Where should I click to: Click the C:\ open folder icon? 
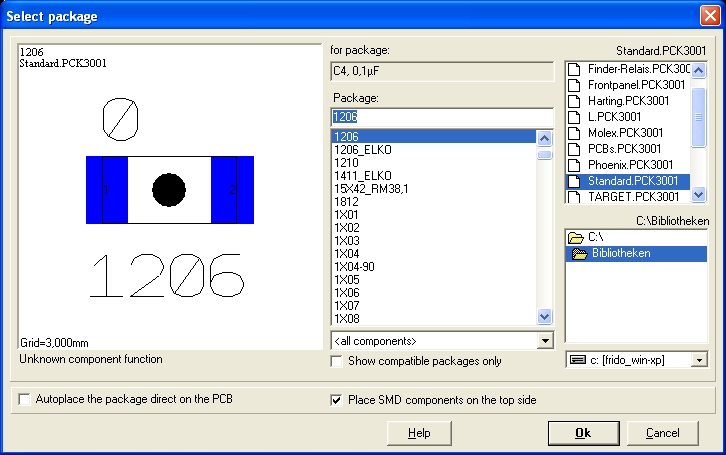pos(575,238)
